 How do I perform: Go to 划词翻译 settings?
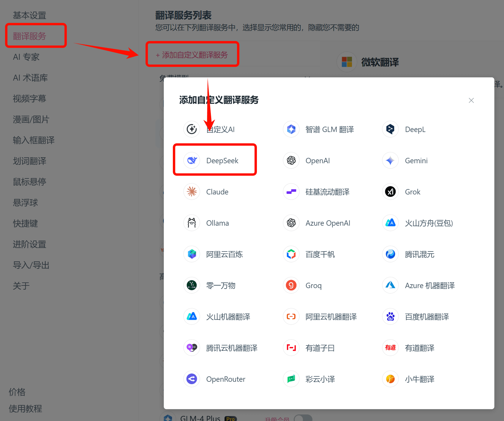[29, 161]
